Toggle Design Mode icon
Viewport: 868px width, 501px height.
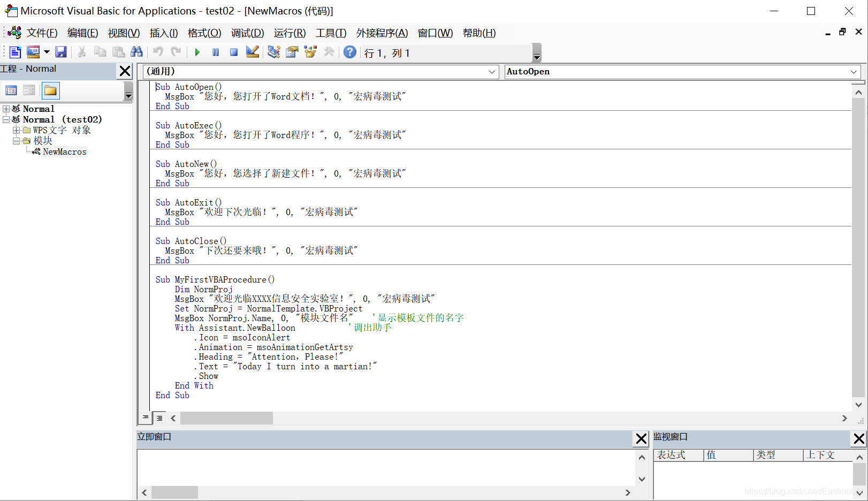(x=253, y=52)
